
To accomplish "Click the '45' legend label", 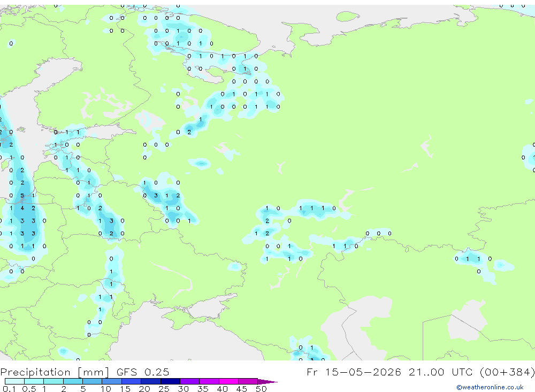I will click(242, 389).
